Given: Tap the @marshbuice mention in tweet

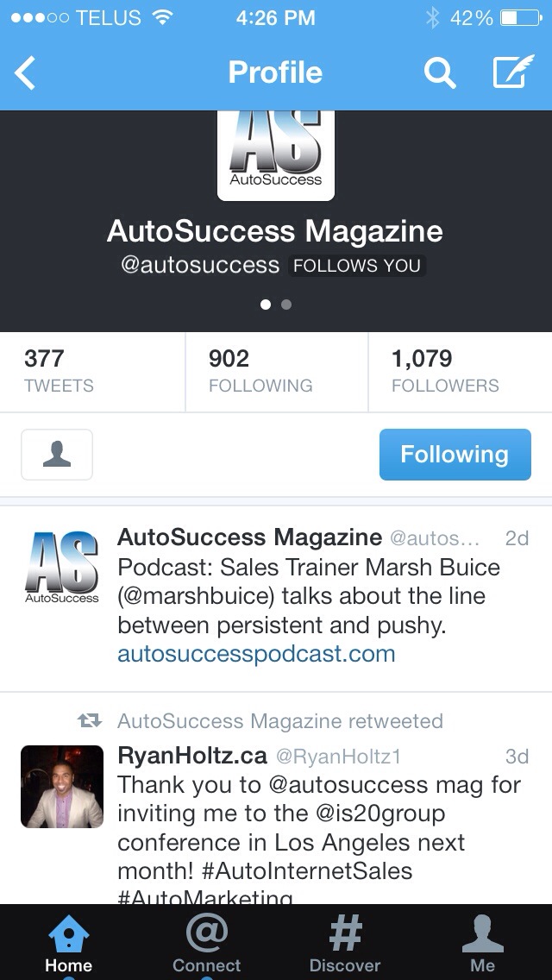Looking at the screenshot, I should (197, 596).
